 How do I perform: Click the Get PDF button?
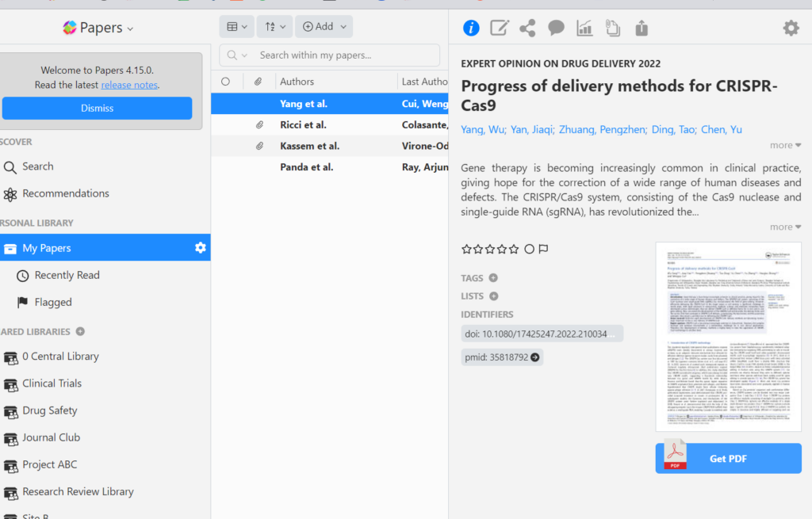[728, 458]
